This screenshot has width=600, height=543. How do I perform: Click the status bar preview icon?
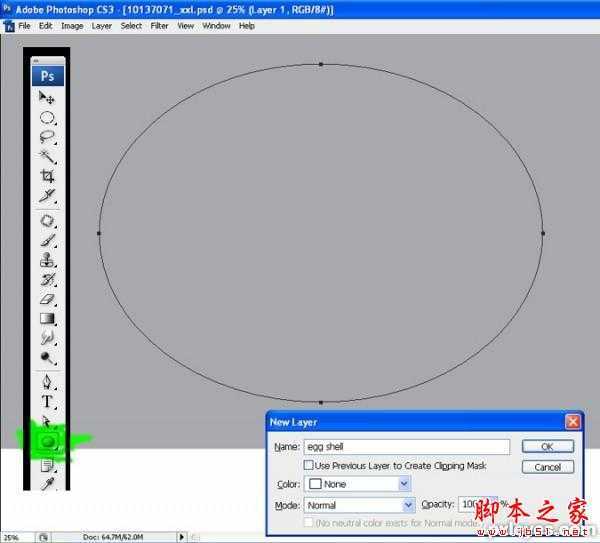(43, 537)
